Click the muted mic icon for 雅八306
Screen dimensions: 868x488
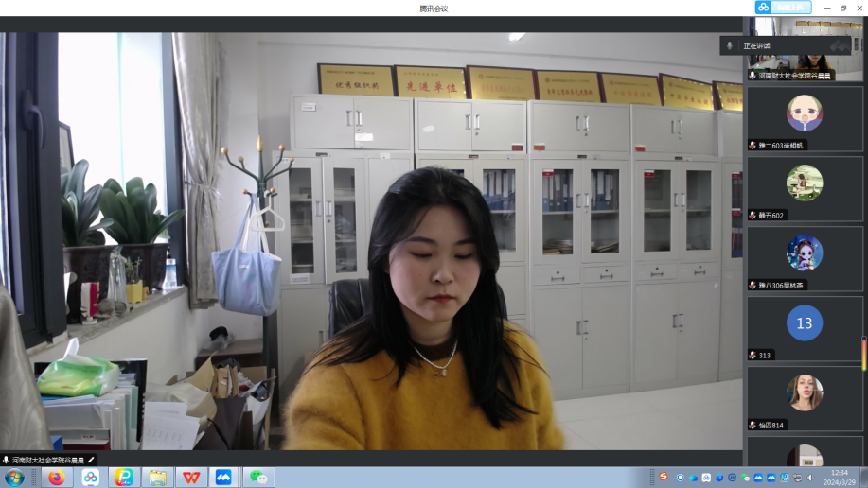click(x=753, y=286)
